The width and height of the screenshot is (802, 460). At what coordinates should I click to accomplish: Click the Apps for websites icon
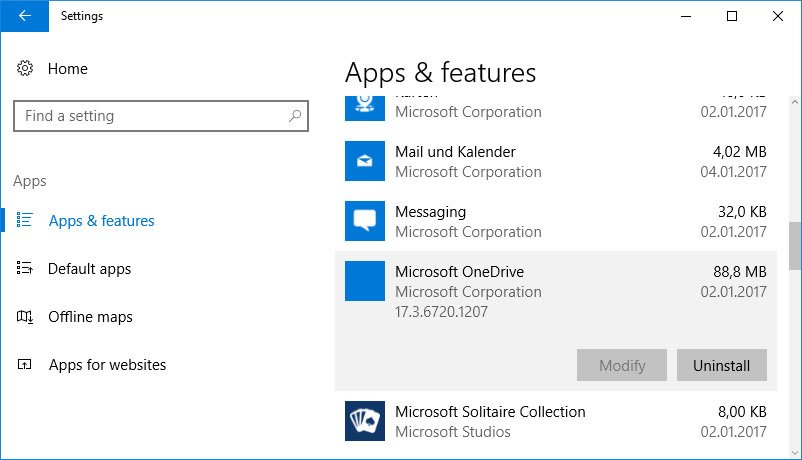[x=24, y=364]
